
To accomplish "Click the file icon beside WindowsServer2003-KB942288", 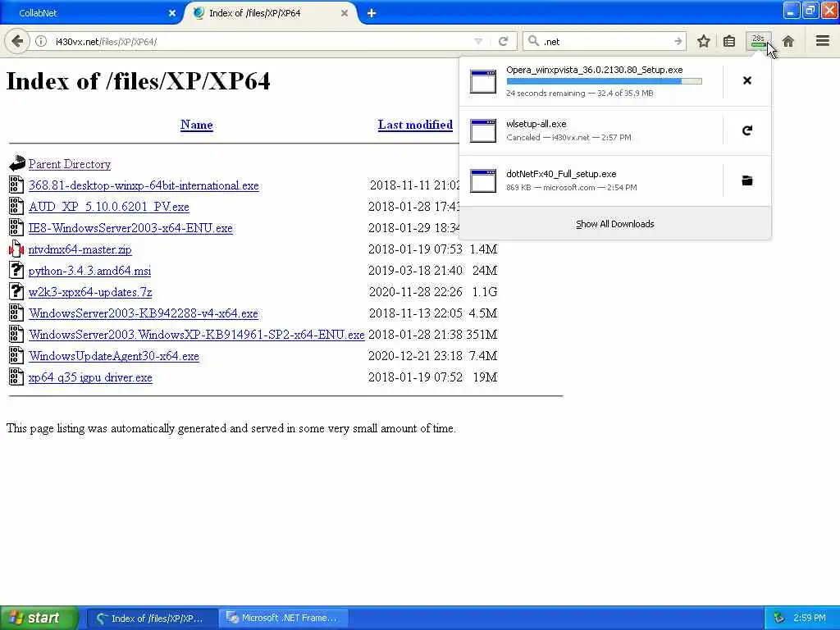I will 16,313.
